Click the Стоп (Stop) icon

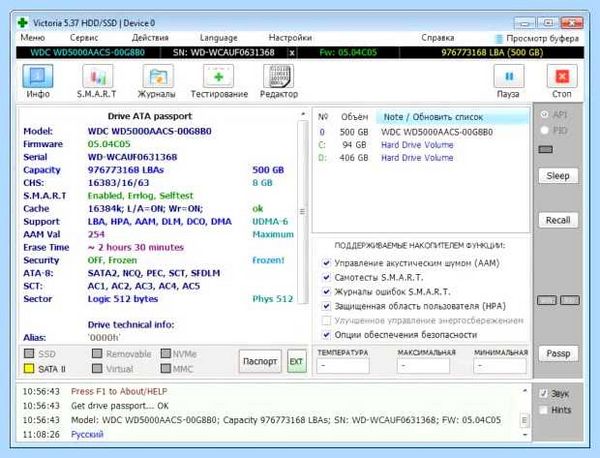point(562,77)
